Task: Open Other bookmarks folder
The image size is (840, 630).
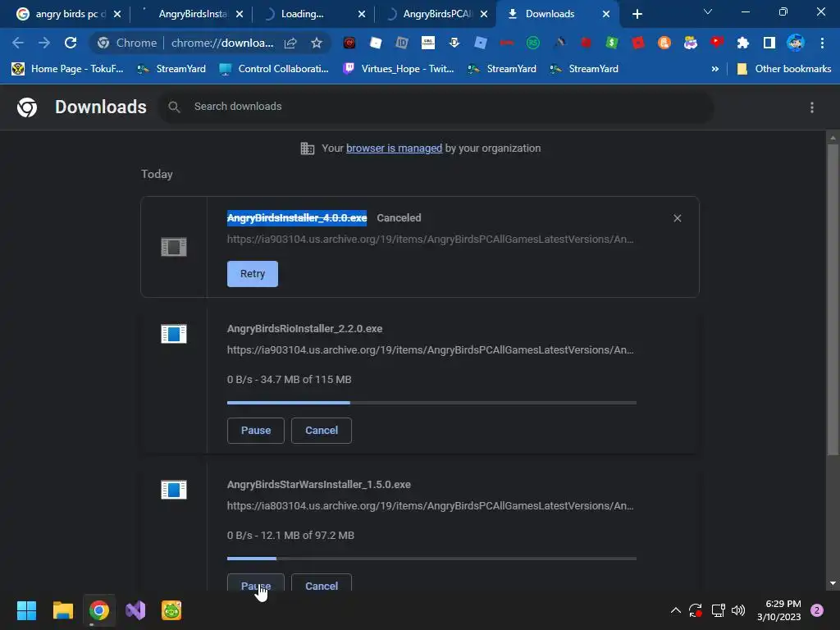Action: pos(784,69)
